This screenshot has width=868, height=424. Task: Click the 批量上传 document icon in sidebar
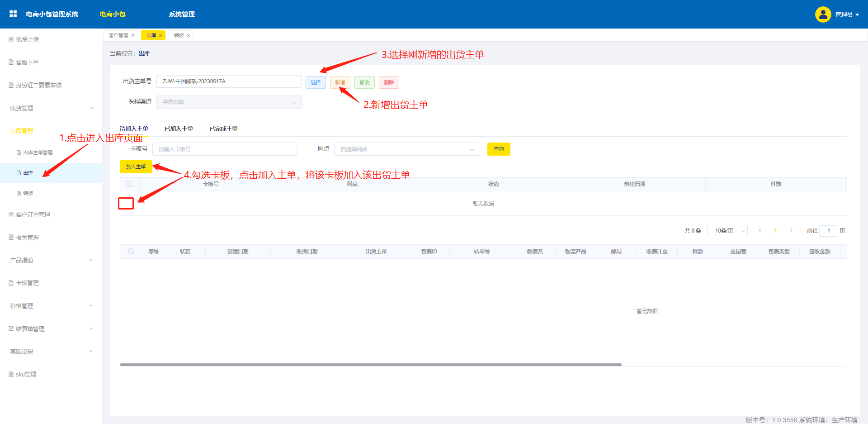tap(11, 39)
